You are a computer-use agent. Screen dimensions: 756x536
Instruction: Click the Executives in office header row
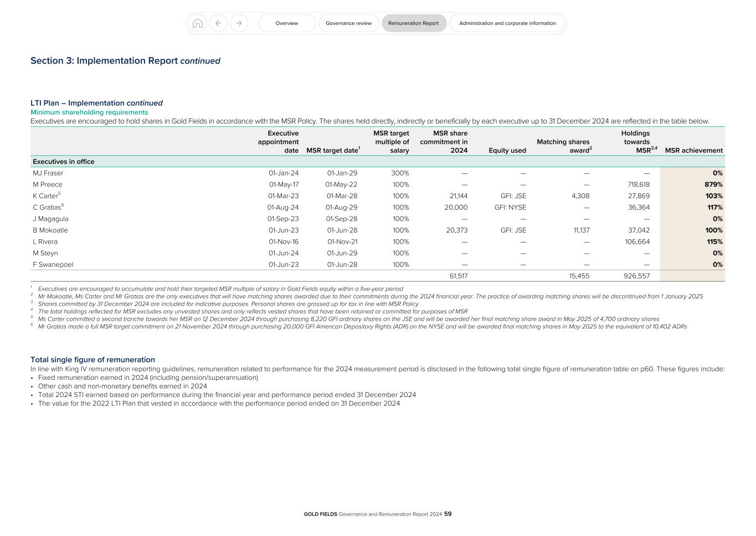pyautogui.click(x=63, y=161)
